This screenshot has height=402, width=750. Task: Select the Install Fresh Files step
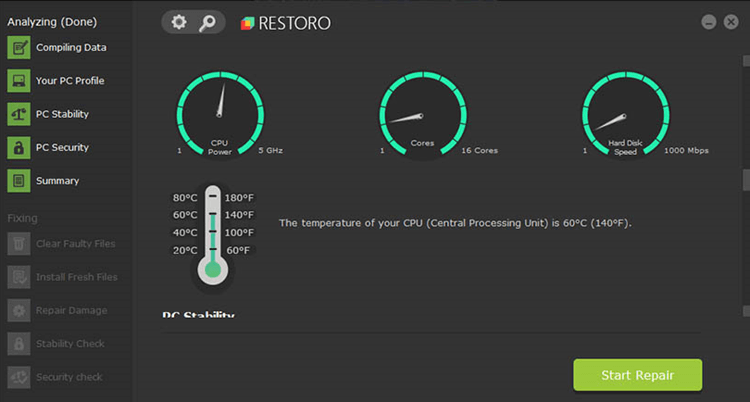point(77,277)
